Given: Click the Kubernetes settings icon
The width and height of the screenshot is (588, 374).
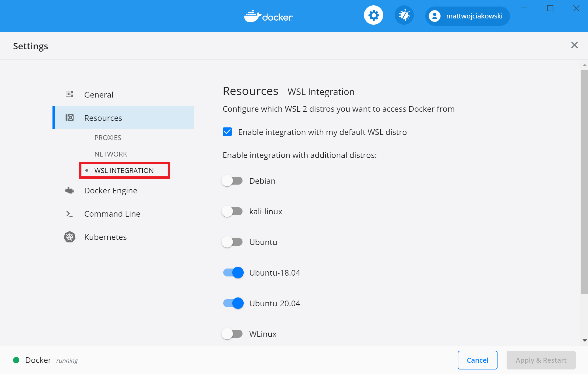Looking at the screenshot, I should 69,236.
